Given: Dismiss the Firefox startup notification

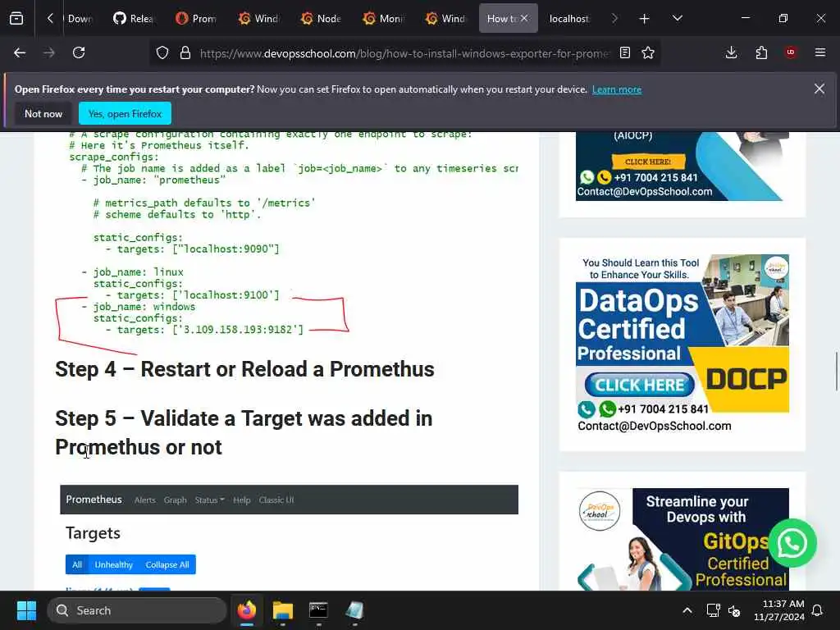Looking at the screenshot, I should [x=819, y=89].
